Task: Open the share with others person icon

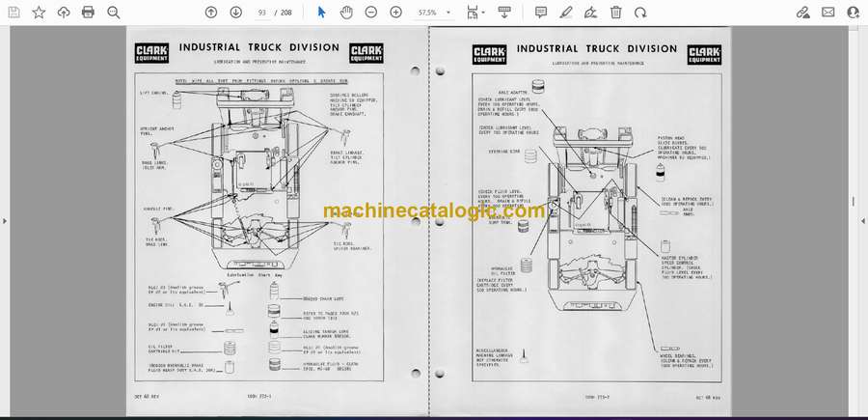Action: [x=854, y=13]
